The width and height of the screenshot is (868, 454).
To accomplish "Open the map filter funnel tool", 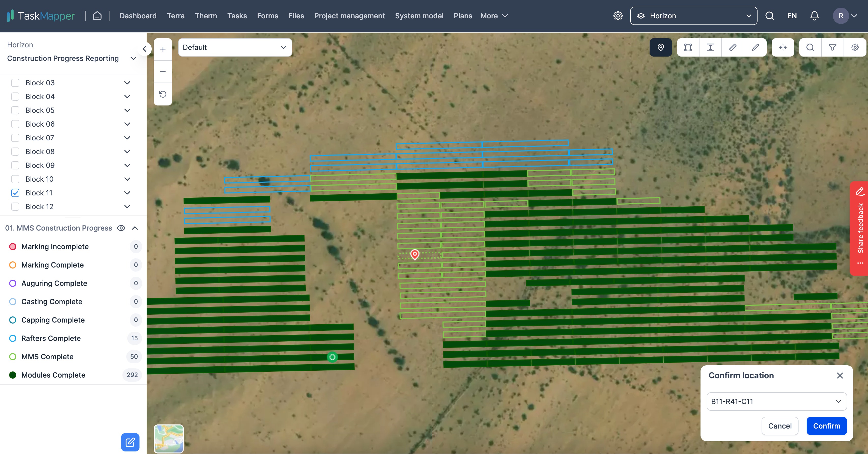I will tap(832, 47).
